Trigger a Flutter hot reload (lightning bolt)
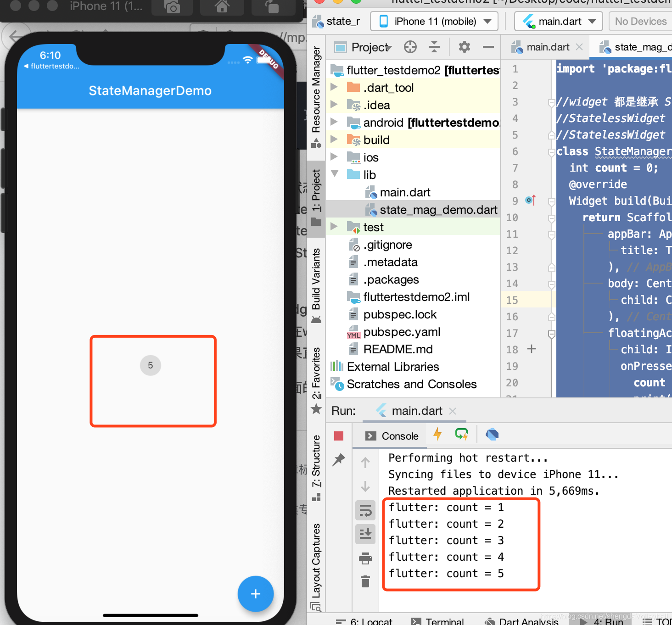Screen dimensions: 672x625 [x=437, y=435]
